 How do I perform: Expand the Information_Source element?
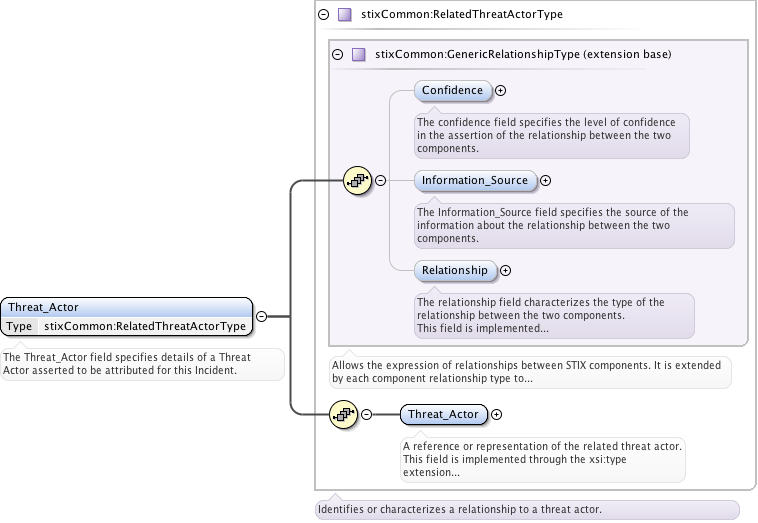pos(546,181)
